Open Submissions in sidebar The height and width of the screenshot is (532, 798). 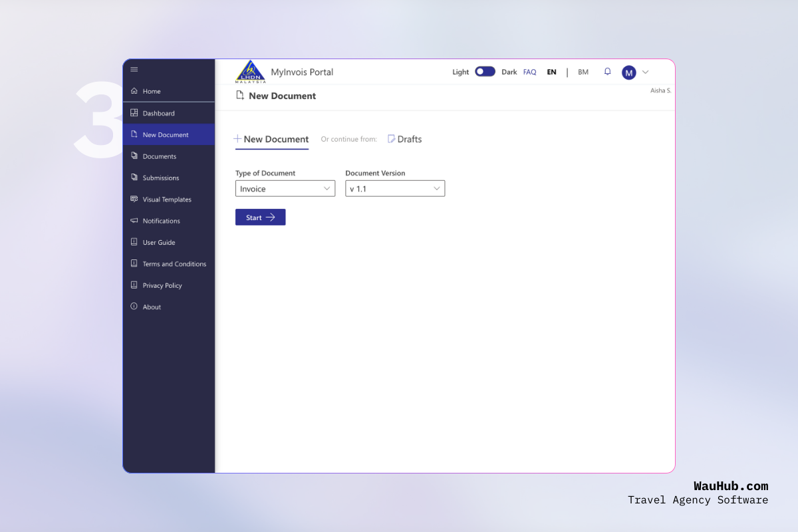(169, 178)
